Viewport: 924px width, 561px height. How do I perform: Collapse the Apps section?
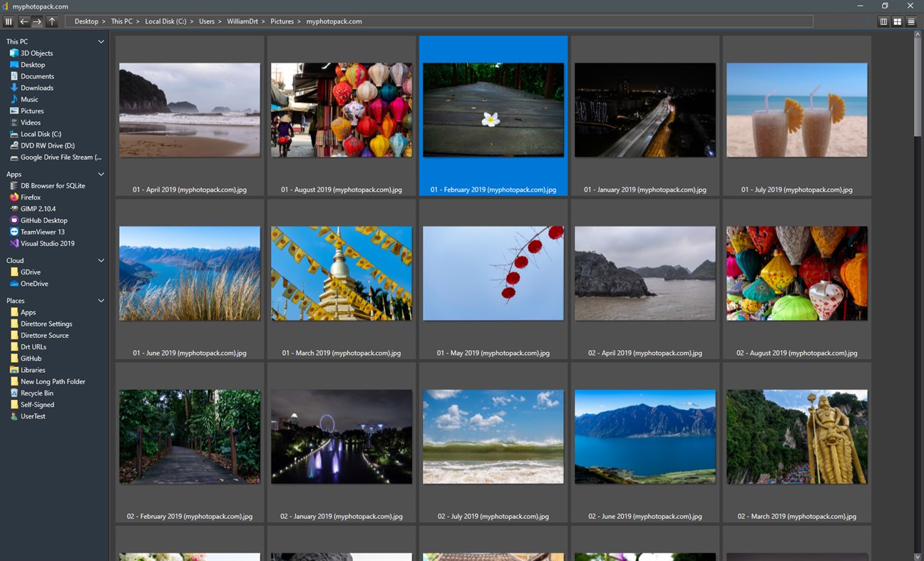pos(101,174)
